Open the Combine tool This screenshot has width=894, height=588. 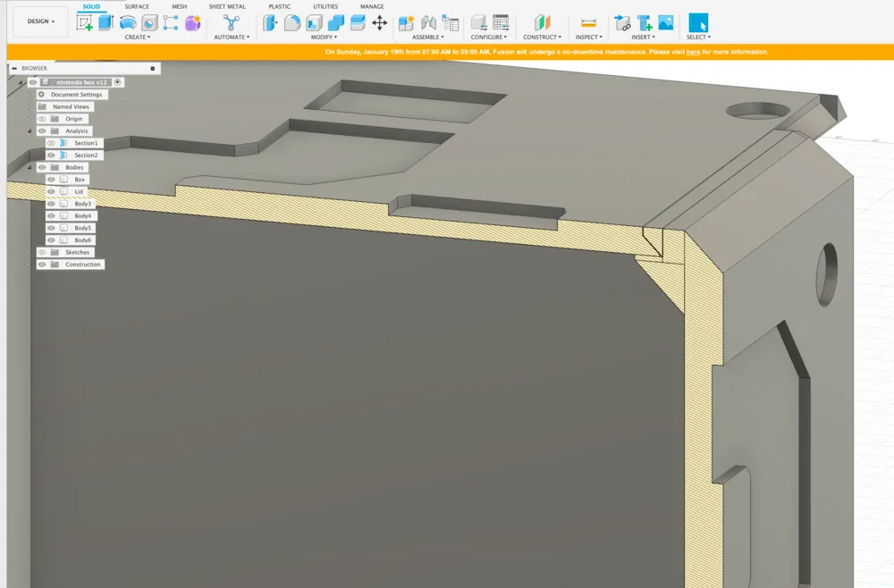click(336, 23)
